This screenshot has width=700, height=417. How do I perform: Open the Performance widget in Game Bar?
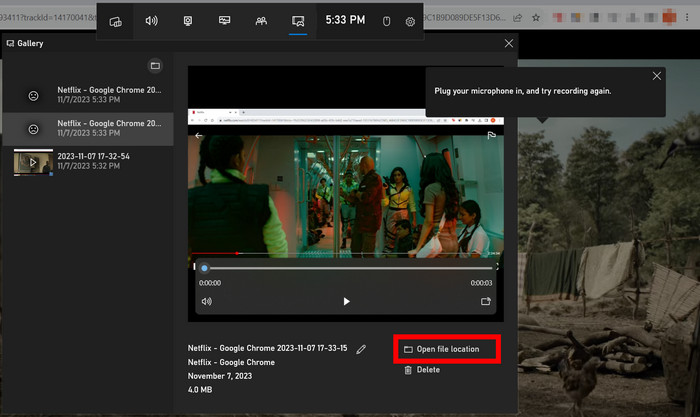225,21
